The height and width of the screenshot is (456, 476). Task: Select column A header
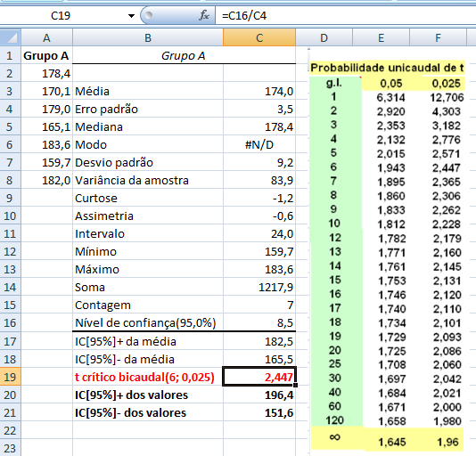click(x=46, y=38)
